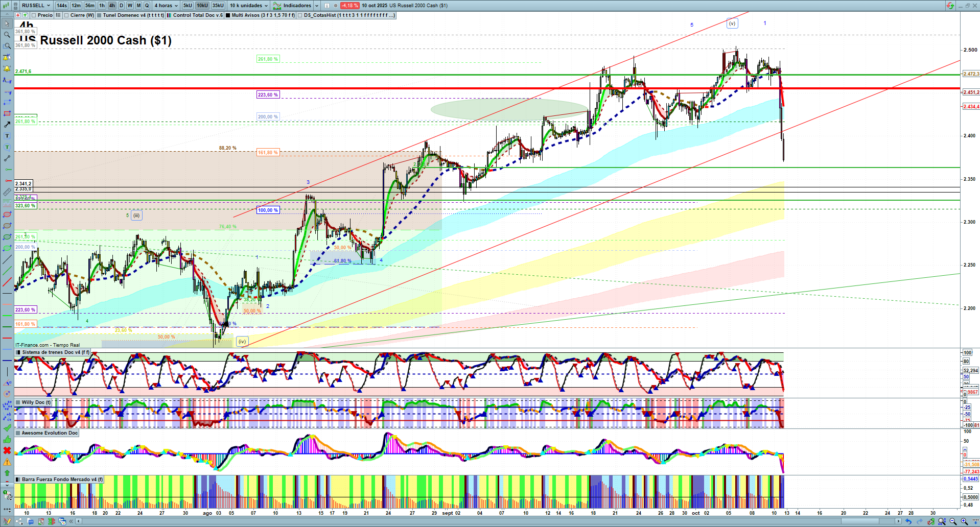Viewport: 980px width, 527px height.
Task: Choose the arrow drawing tool
Action: tap(7, 125)
